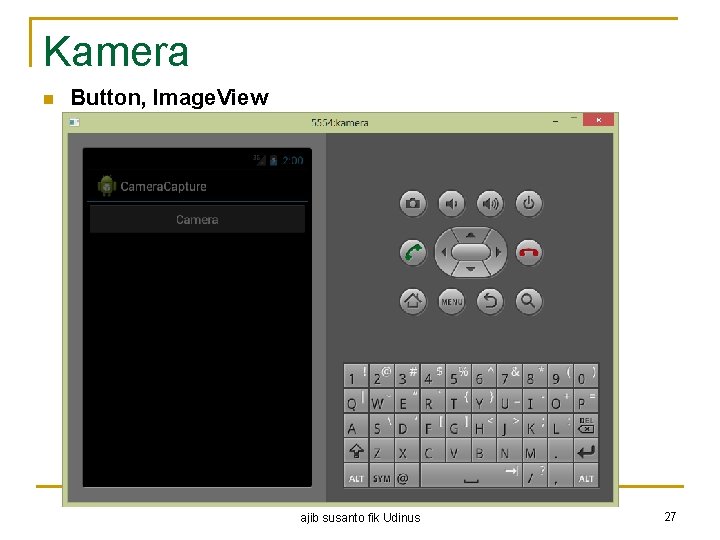Screen dimensions: 720x540
Task: Click the emulator camera hardware button
Action: [413, 203]
